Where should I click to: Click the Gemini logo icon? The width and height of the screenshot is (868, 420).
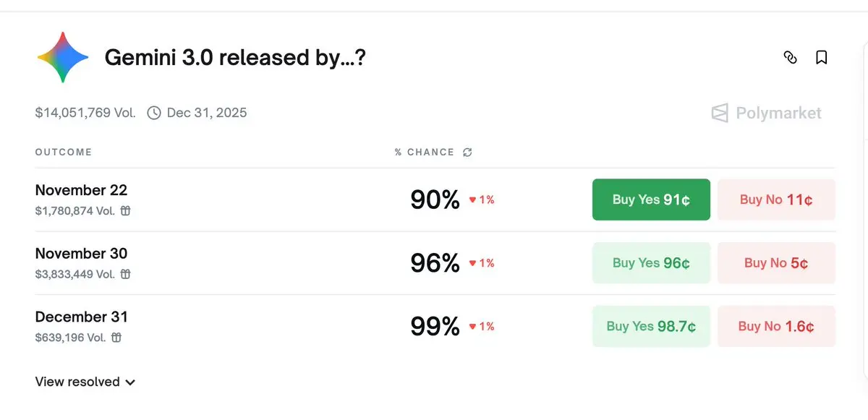[x=63, y=57]
